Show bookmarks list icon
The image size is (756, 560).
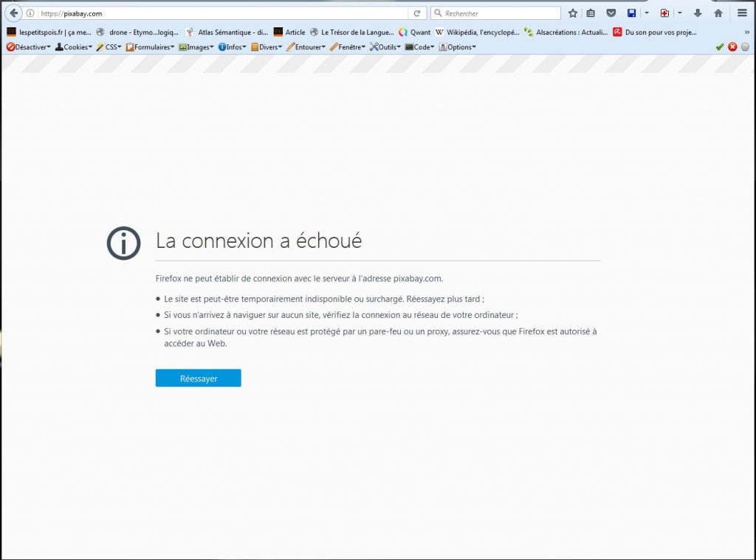591,13
